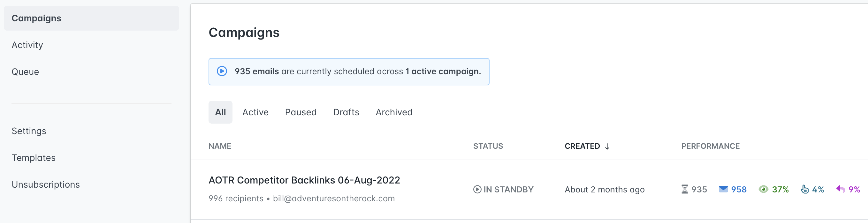Viewport: 868px width, 223px height.
Task: Toggle the Paused campaigns filter
Action: [300, 112]
